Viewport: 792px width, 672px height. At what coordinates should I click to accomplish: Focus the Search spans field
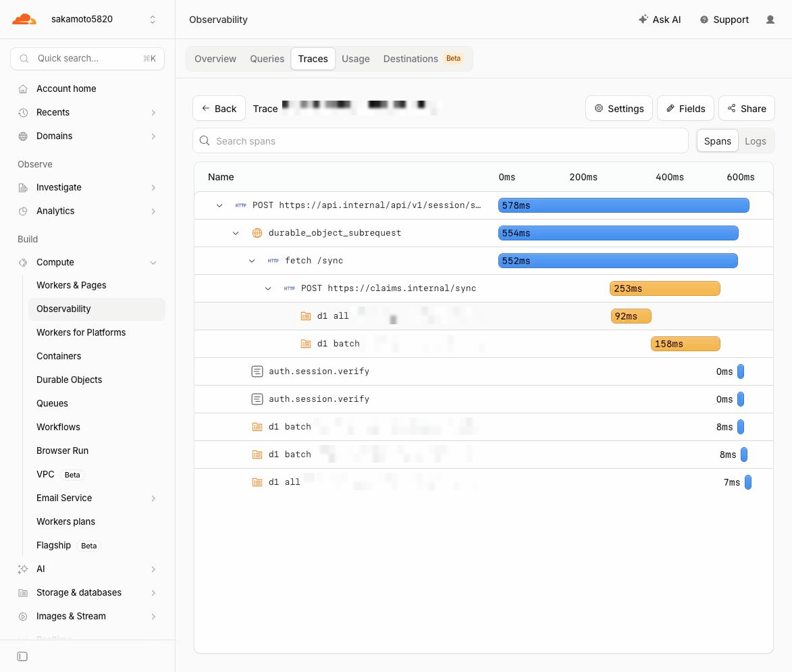(440, 141)
